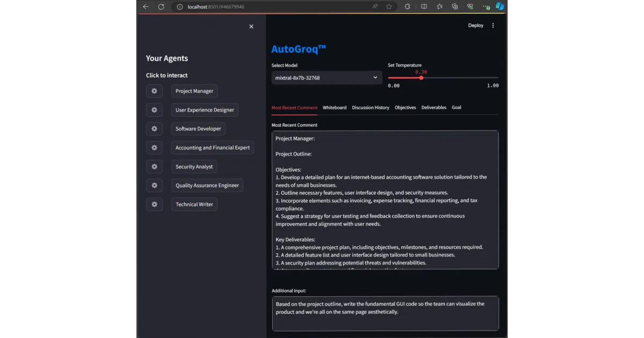Pick the Quality Assurance Engineer agent
This screenshot has height=338, width=644.
coord(207,186)
